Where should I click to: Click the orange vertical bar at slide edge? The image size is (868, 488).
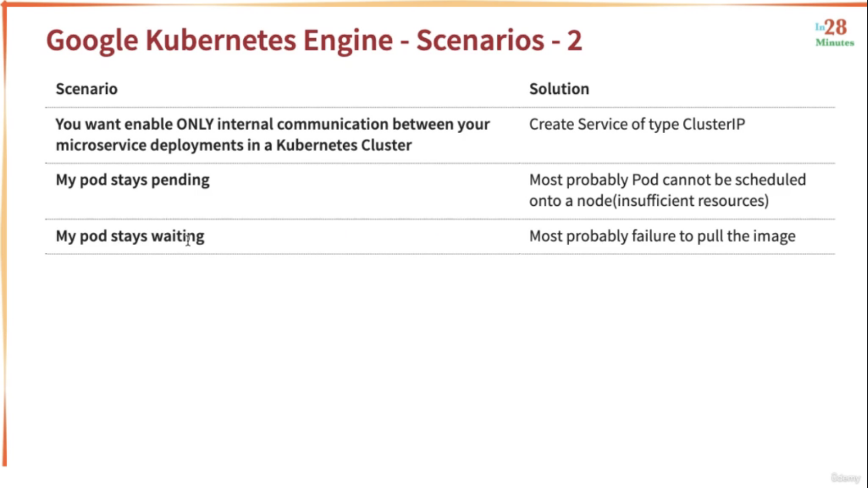(5, 235)
